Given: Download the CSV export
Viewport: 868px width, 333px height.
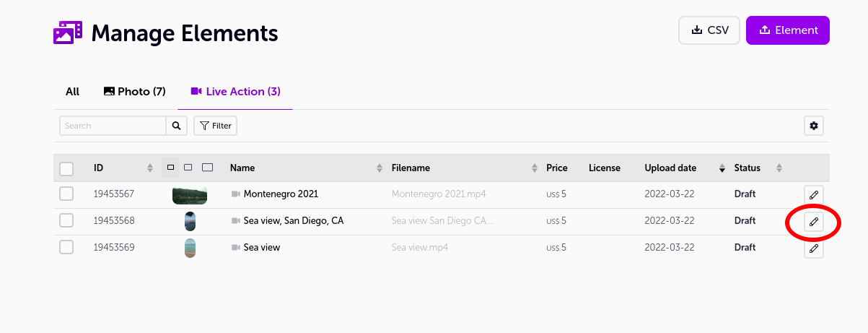Looking at the screenshot, I should point(709,30).
